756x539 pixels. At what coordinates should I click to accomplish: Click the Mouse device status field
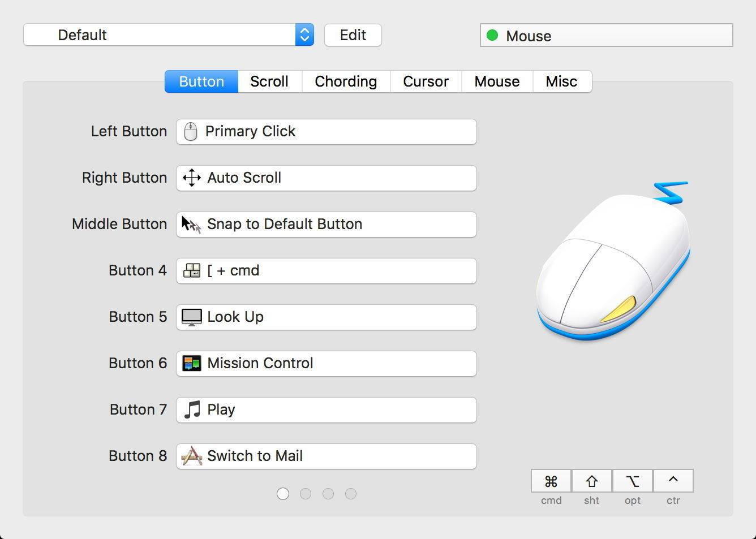(606, 36)
